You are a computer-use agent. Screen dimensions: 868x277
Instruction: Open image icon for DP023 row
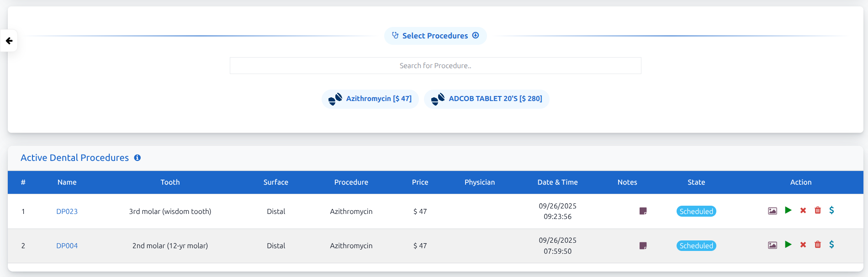pyautogui.click(x=772, y=211)
